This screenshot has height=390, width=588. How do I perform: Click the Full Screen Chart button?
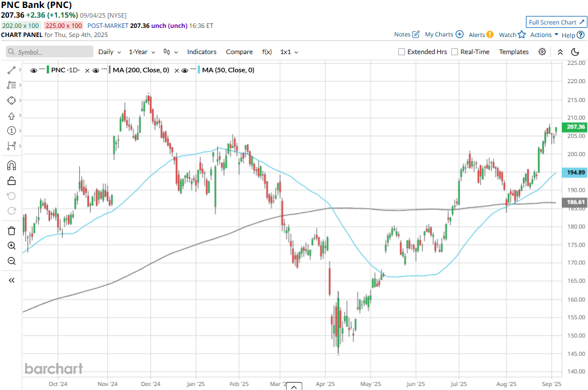557,22
